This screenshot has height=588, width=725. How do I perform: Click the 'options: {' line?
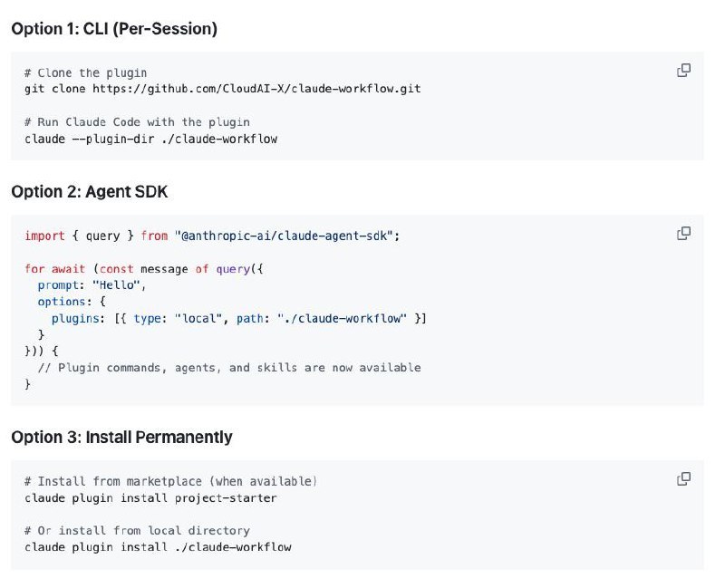tap(72, 302)
